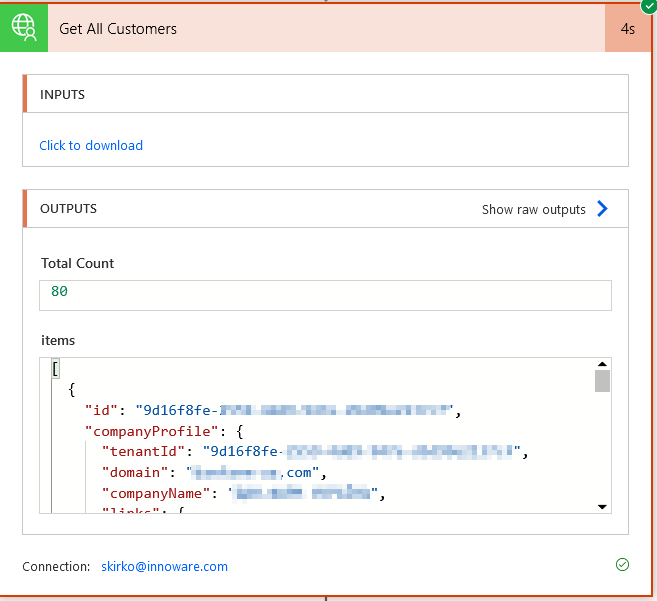Click the 4s duration badge
This screenshot has width=657, height=601.
pos(628,28)
